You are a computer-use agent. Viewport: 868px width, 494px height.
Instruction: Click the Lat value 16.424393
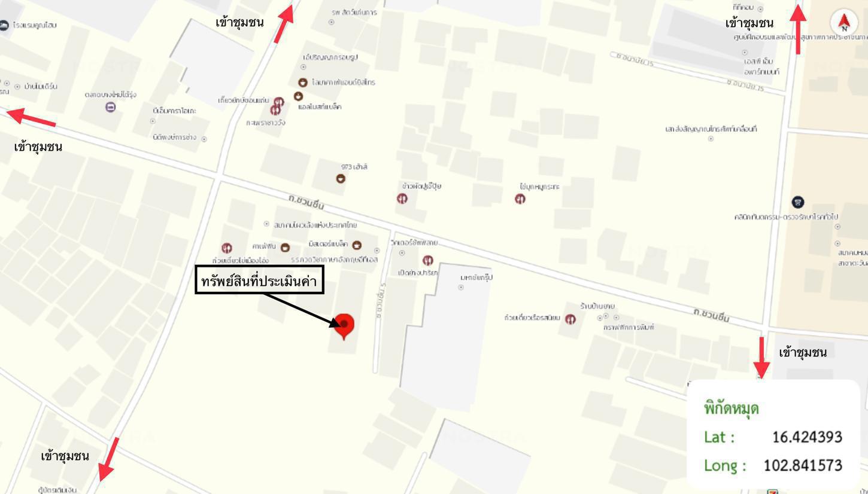point(807,437)
